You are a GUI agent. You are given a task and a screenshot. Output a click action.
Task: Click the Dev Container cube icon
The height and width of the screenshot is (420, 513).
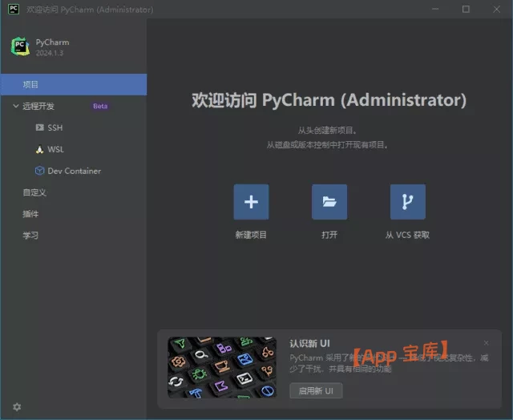39,171
